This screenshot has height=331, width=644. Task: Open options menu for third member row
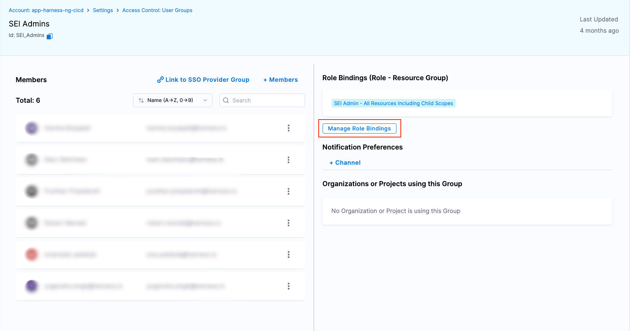click(288, 191)
